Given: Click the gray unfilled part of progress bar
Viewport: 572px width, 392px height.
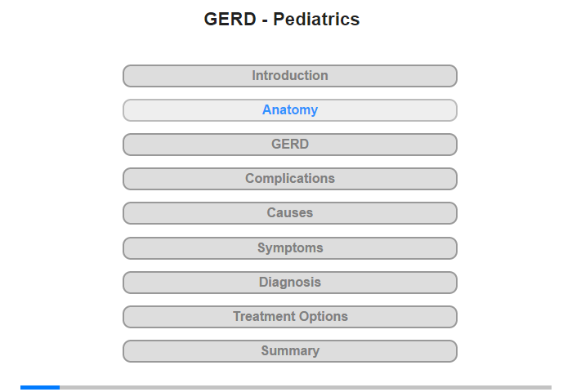Looking at the screenshot, I should click(x=306, y=387).
